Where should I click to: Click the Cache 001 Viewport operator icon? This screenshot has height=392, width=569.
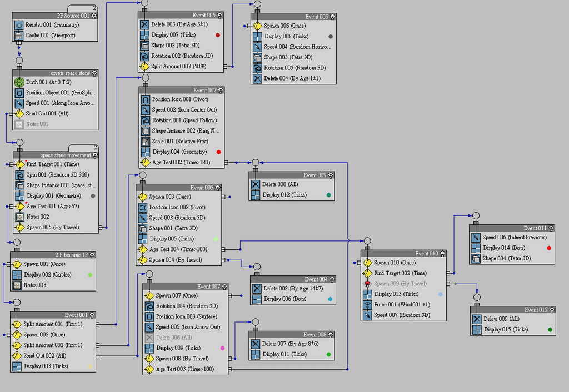click(19, 36)
